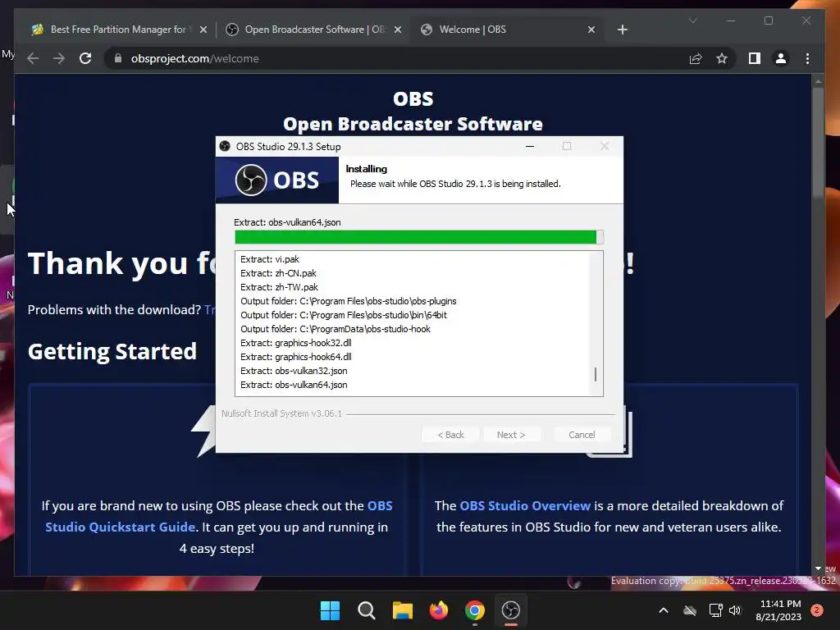
Task: Select the 'Extract: zh-CN.pak' log line
Action: click(278, 273)
